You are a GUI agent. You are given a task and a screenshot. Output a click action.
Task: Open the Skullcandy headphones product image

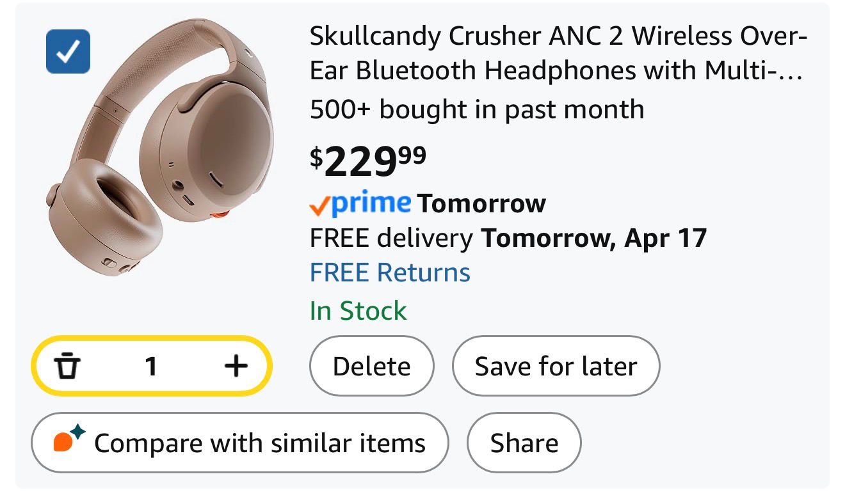click(x=160, y=147)
